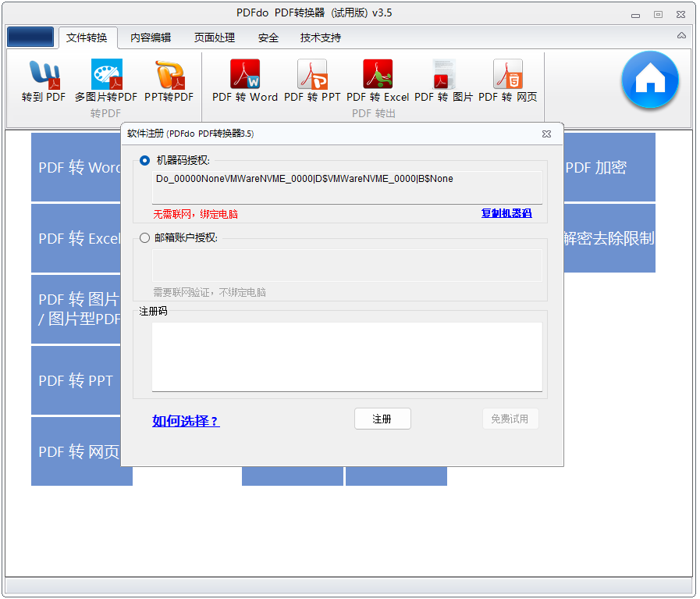This screenshot has width=700, height=599.
Task: Close the PDFdo main window
Action: click(680, 14)
